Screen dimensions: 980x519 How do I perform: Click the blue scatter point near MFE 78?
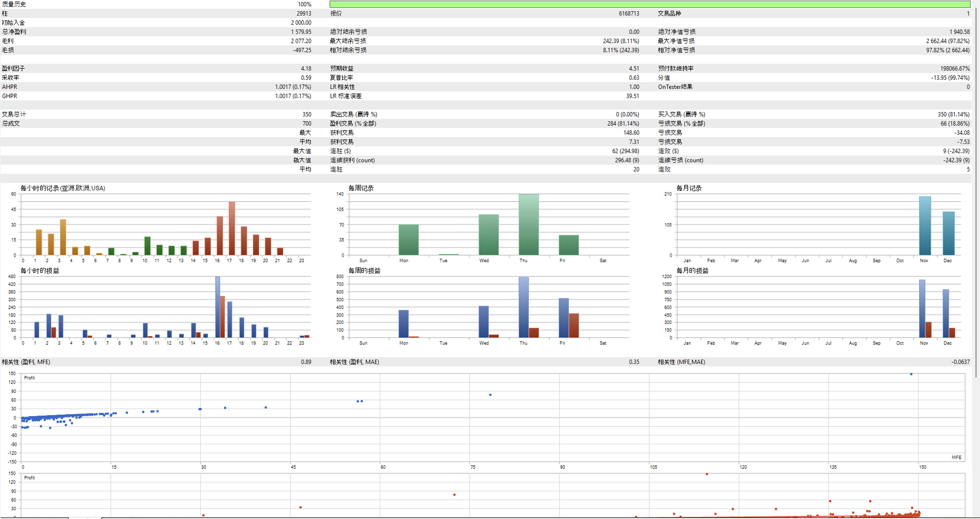click(x=490, y=395)
